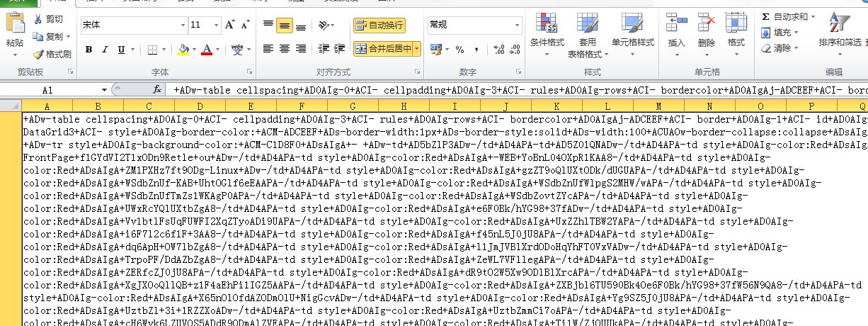868x326 pixels.
Task: Select column header D
Action: click(200, 106)
